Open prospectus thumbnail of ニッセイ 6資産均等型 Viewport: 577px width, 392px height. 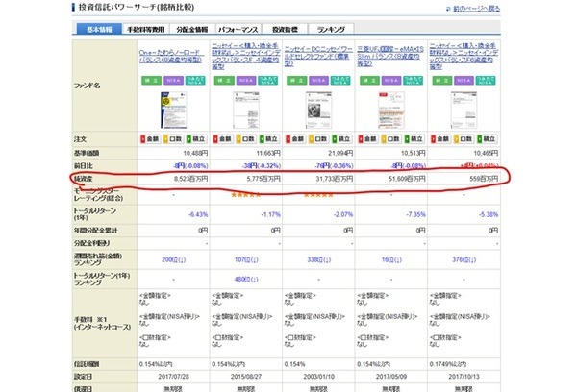tap(464, 110)
